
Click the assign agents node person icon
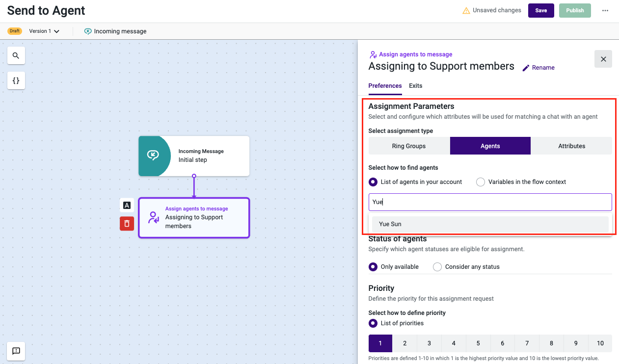tap(154, 217)
